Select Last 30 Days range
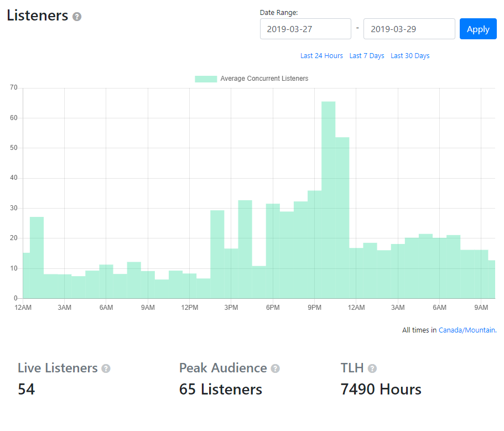Image resolution: width=504 pixels, height=431 pixels. click(x=410, y=56)
